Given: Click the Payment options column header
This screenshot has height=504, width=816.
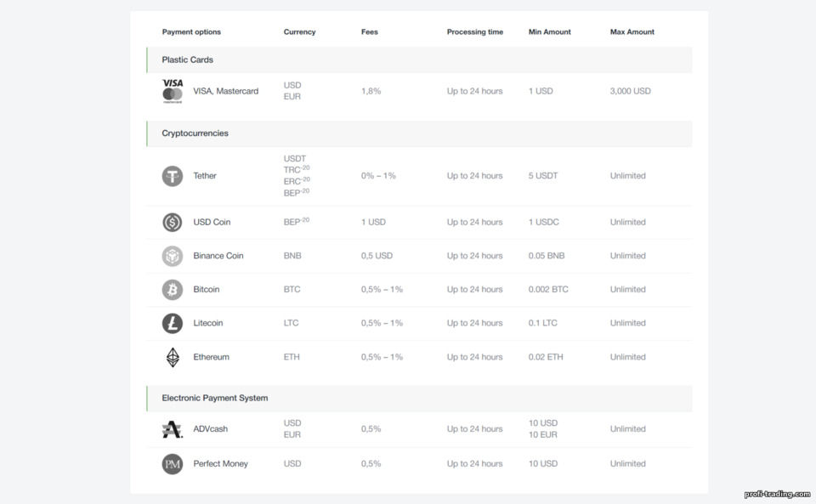Looking at the screenshot, I should click(191, 31).
